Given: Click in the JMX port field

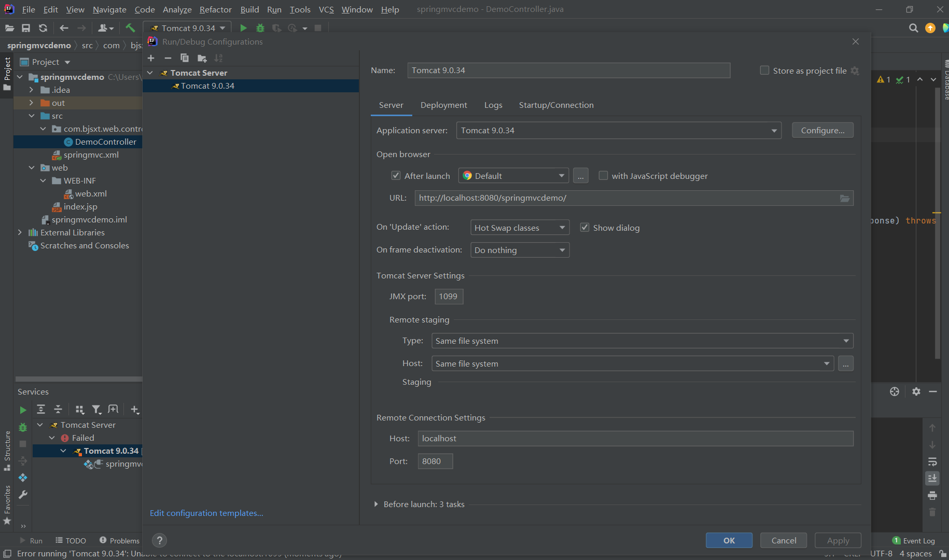Looking at the screenshot, I should pos(449,297).
